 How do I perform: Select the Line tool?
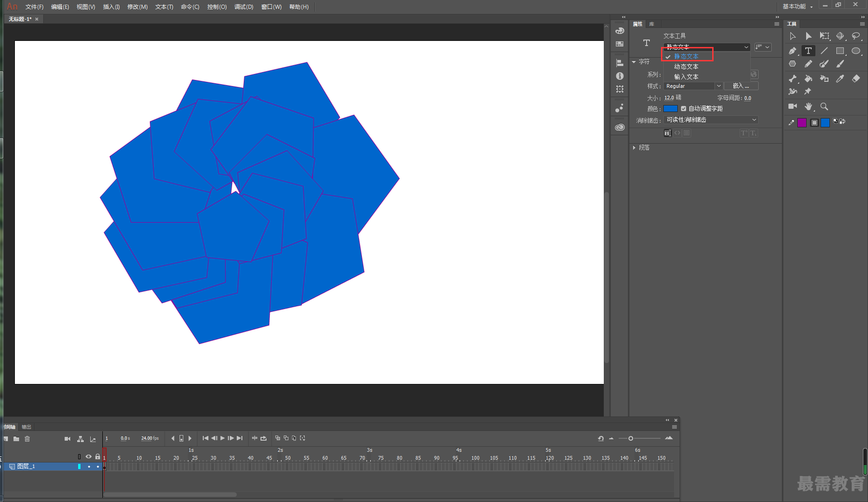click(824, 51)
